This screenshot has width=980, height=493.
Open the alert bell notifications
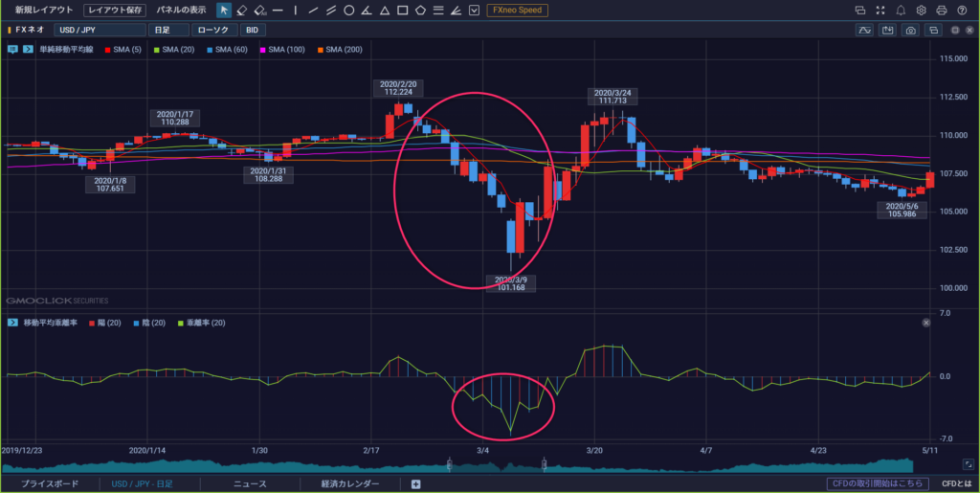(x=901, y=10)
